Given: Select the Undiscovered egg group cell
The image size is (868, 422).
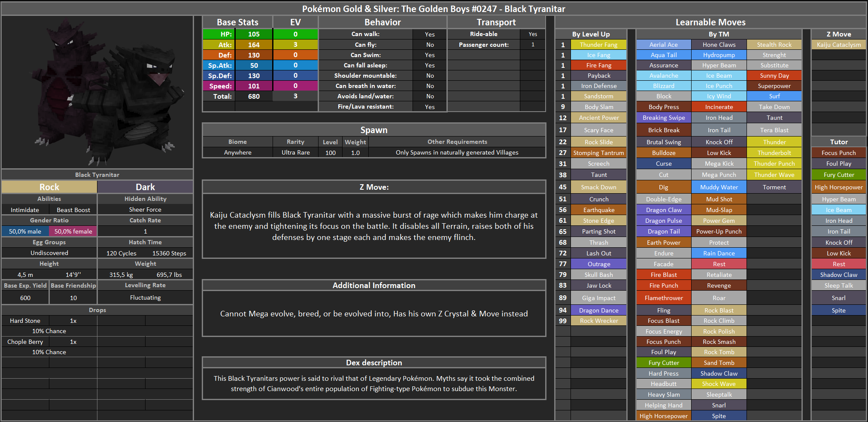Looking at the screenshot, I should tap(49, 253).
